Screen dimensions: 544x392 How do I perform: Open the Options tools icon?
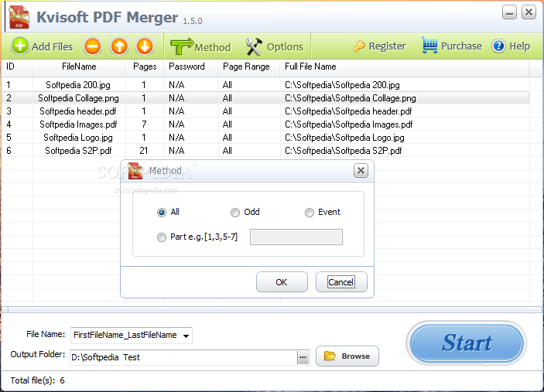pyautogui.click(x=254, y=47)
